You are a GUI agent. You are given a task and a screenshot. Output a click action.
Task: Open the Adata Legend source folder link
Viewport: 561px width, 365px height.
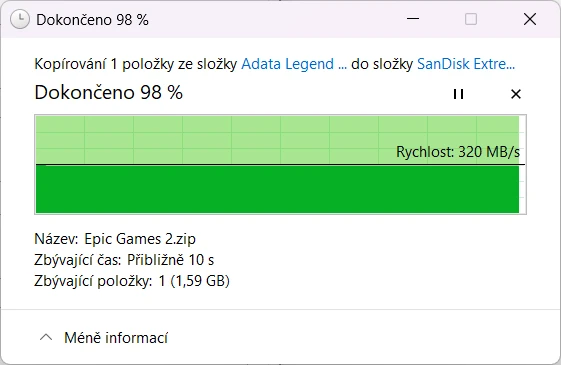pos(294,64)
